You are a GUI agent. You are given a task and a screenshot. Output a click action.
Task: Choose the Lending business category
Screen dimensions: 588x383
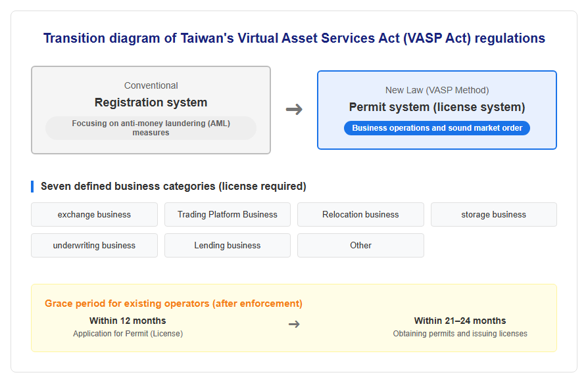pos(228,245)
